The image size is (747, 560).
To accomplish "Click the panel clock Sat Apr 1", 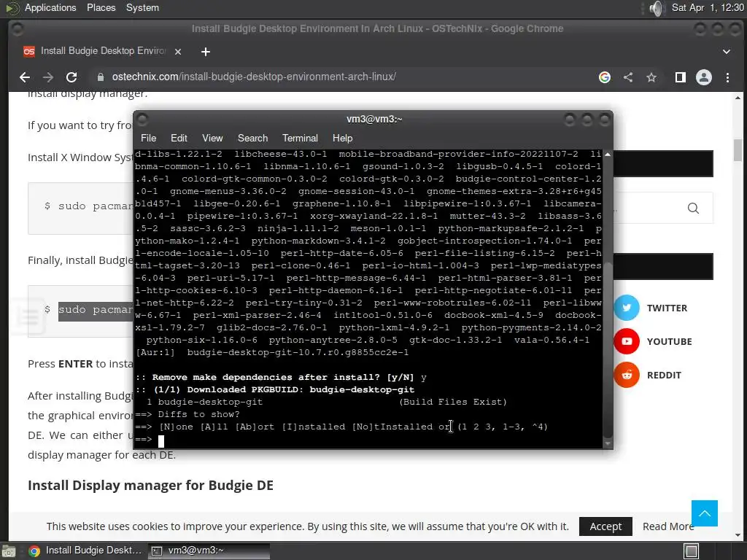I will click(x=708, y=8).
